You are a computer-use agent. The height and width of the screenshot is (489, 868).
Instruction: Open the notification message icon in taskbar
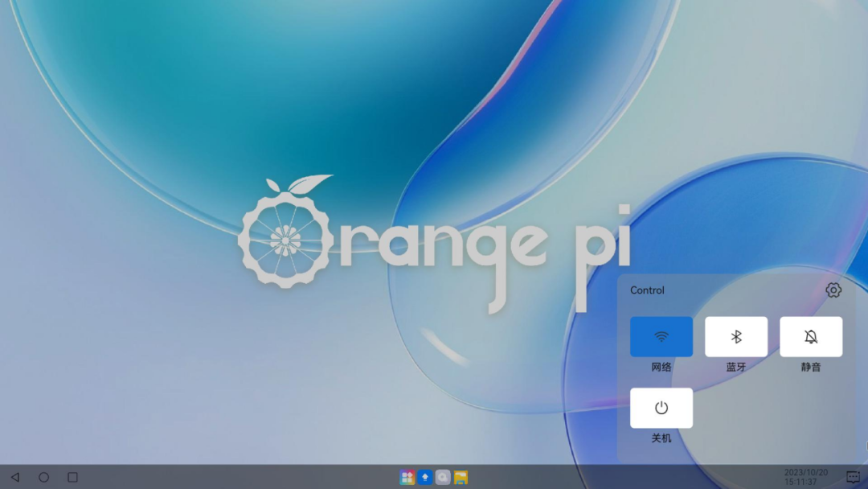853,477
